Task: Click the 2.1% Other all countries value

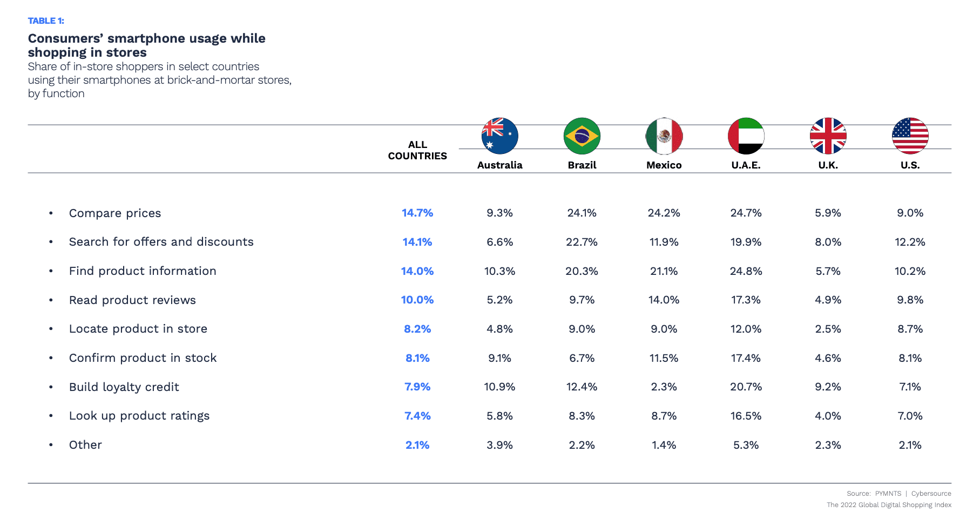Action: [417, 445]
